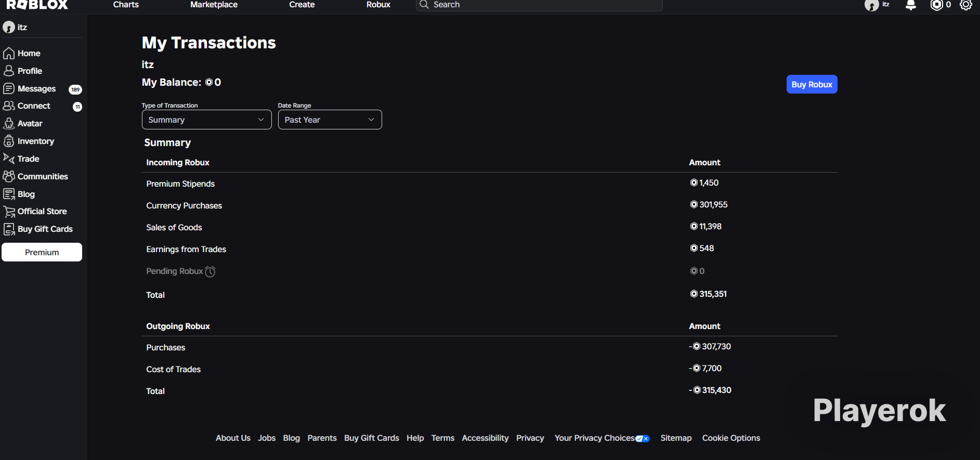Open Communities in sidebar
Image resolution: width=980 pixels, height=460 pixels.
click(43, 176)
